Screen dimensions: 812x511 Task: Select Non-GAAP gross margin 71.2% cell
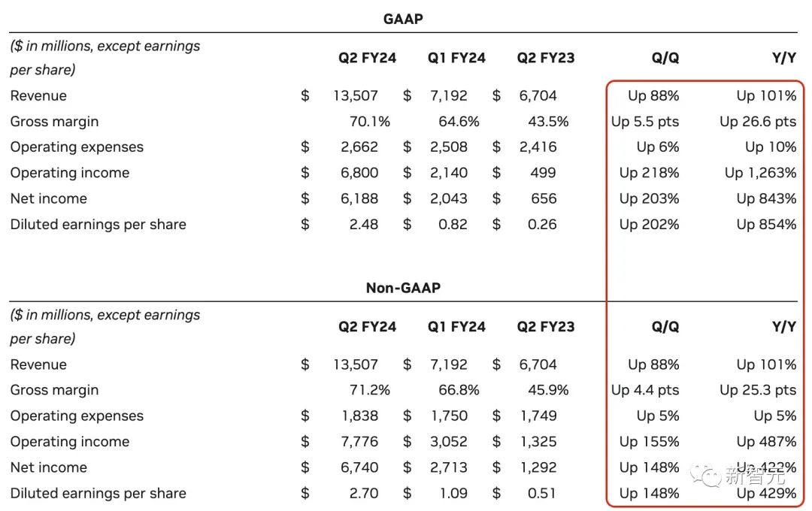(x=369, y=390)
